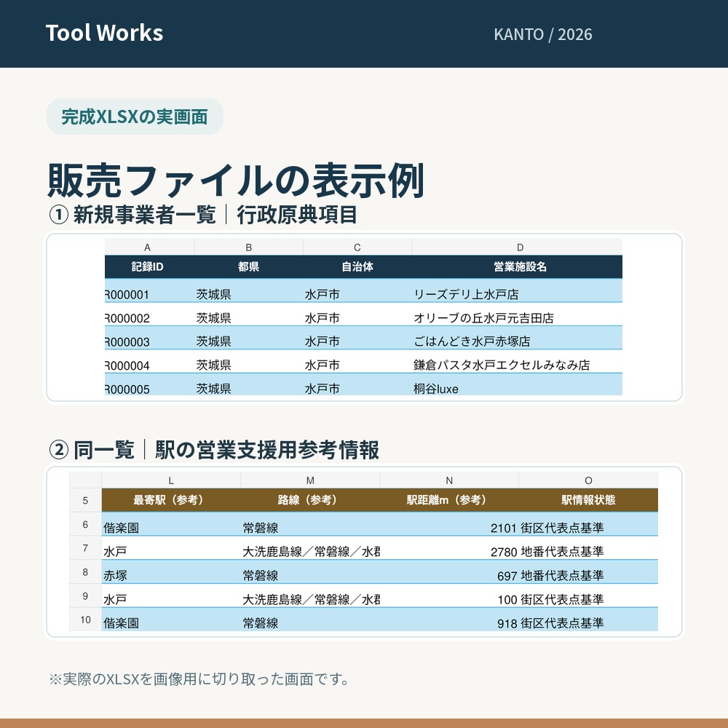728x728 pixels.
Task: Click the 駅情報状態 header cell
Action: [588, 500]
